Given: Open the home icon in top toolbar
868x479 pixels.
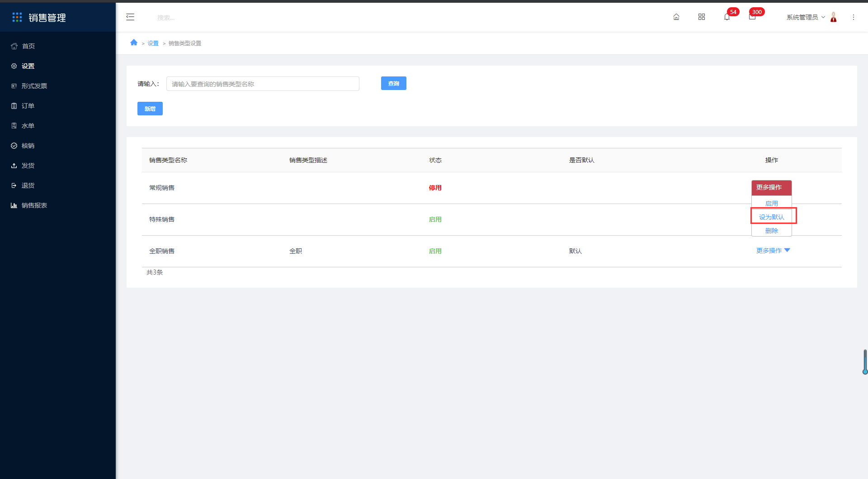Looking at the screenshot, I should pos(676,17).
